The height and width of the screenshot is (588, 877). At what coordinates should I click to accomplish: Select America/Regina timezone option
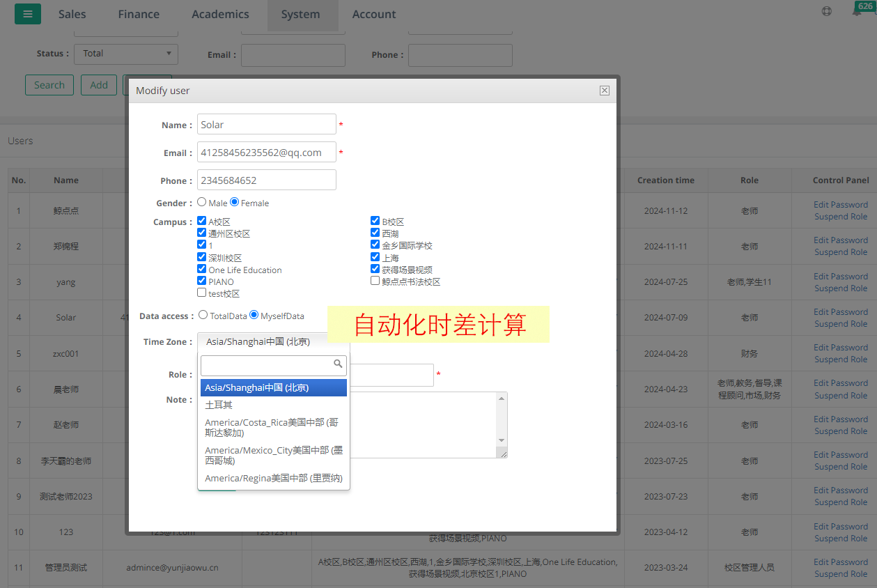(273, 479)
